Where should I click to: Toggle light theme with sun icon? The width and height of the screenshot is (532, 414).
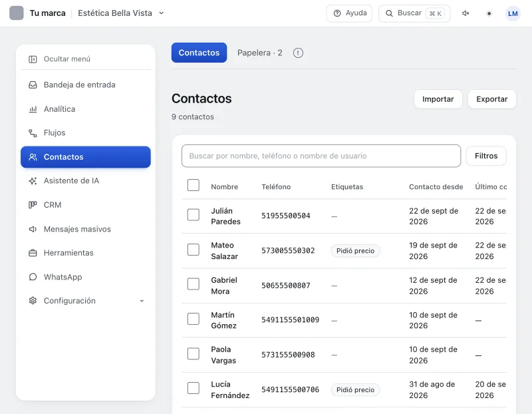489,13
